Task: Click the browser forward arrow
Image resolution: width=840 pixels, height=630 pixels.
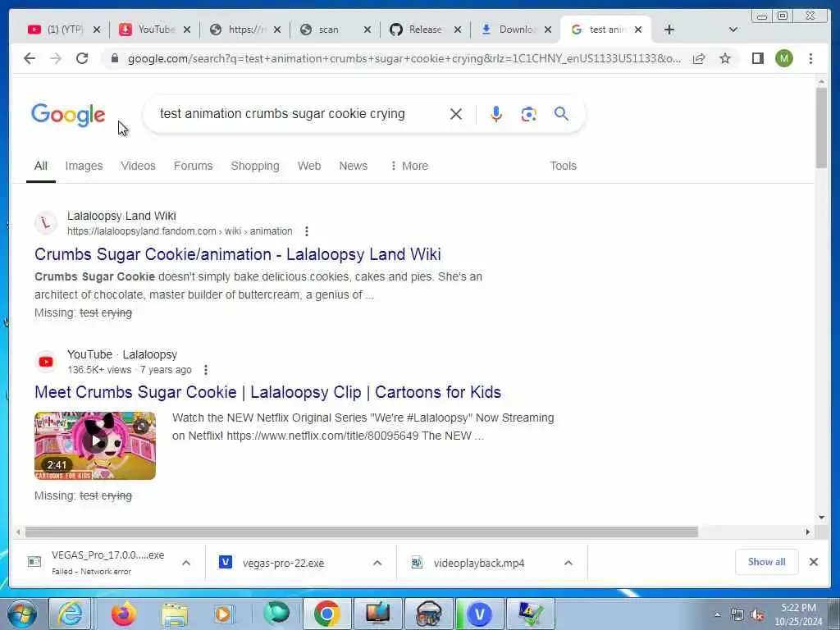Action: [x=56, y=58]
